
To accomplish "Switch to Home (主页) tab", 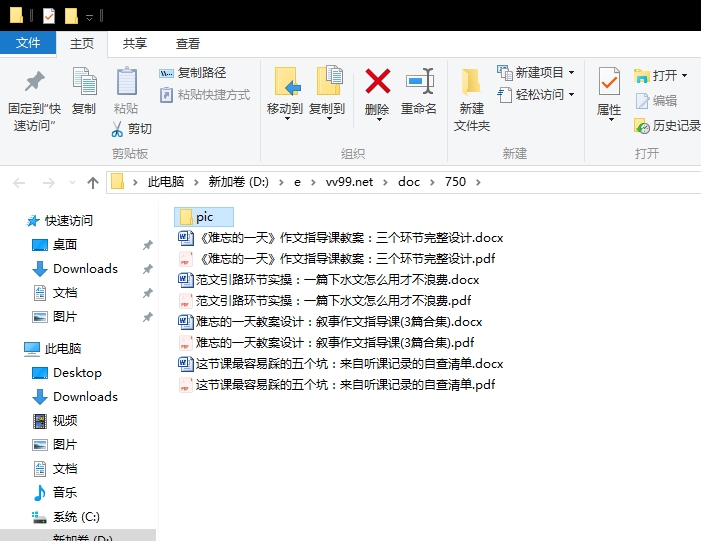I will coord(82,44).
